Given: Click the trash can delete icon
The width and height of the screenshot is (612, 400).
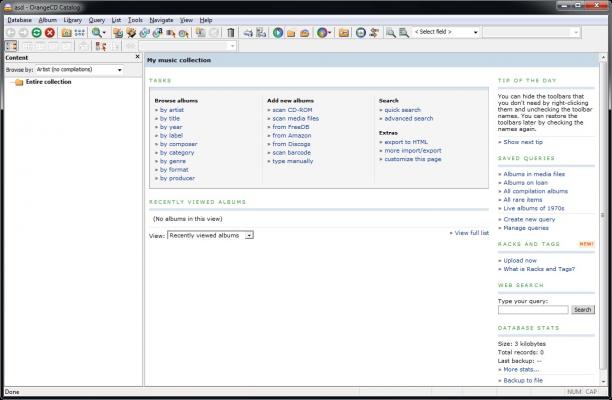Looking at the screenshot, I should 231,33.
